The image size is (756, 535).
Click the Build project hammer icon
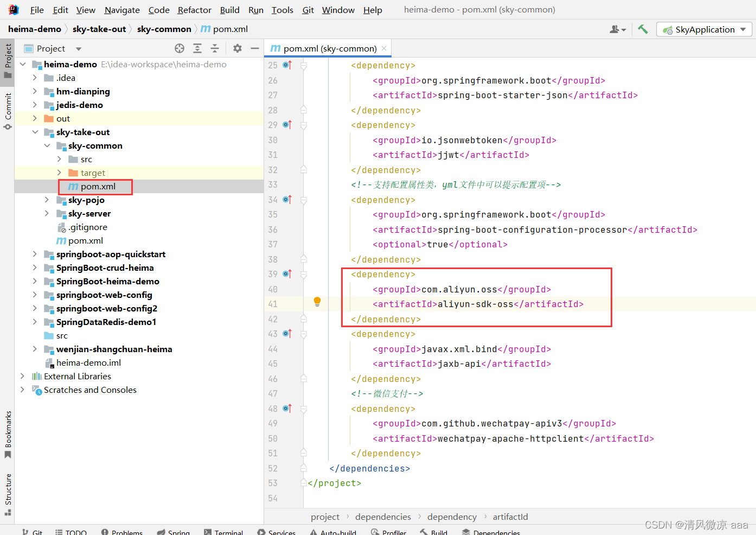pyautogui.click(x=643, y=29)
